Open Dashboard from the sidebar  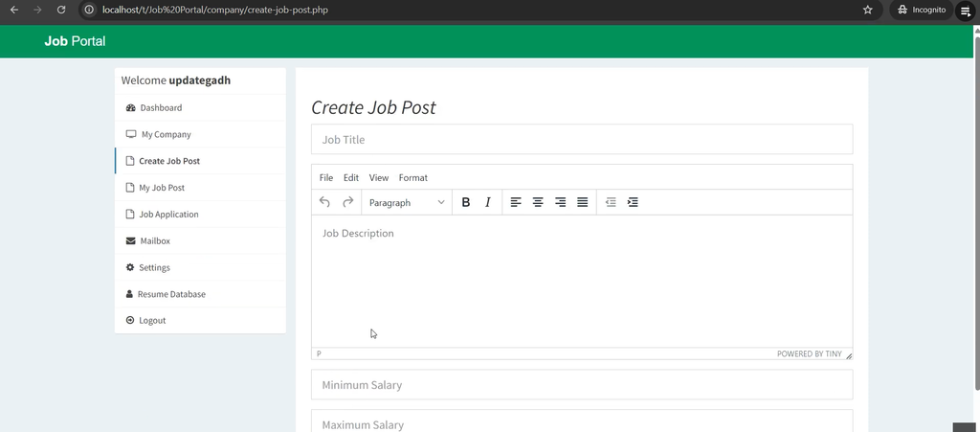[201, 107]
